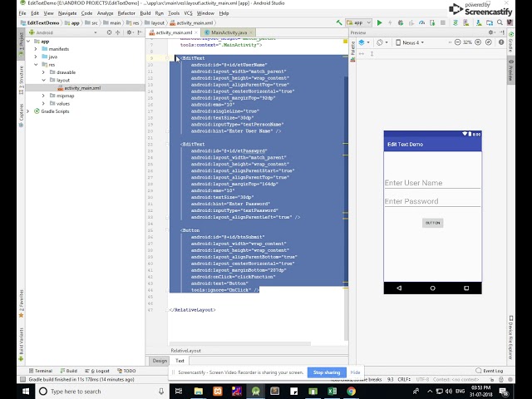Open Project panel settings gear
The image size is (532, 399).
130,32
